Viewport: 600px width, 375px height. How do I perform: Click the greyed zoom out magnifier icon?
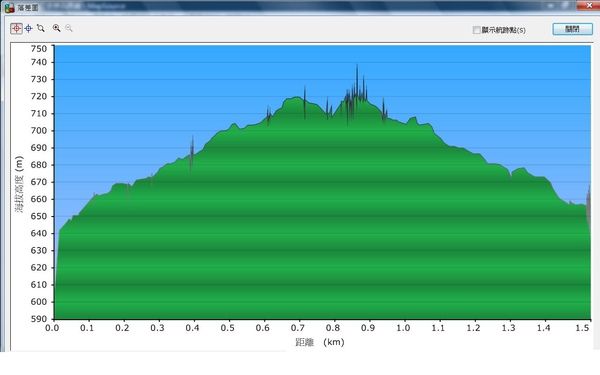(68, 28)
